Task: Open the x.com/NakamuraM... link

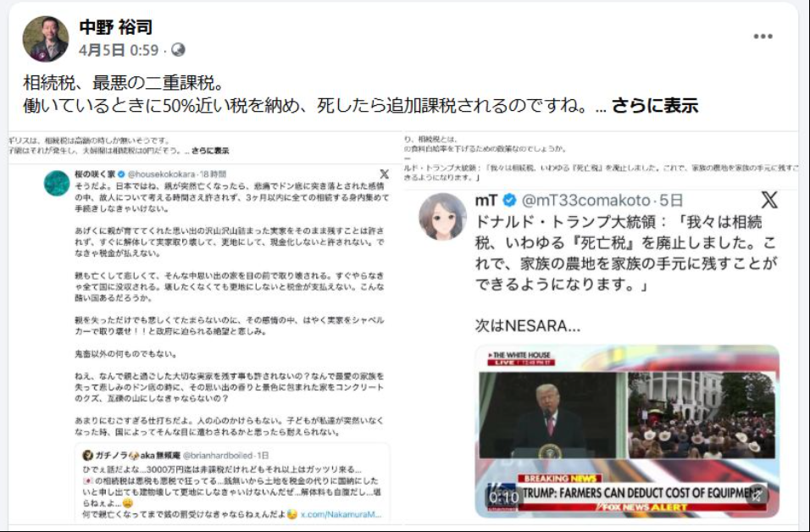Action: (341, 514)
